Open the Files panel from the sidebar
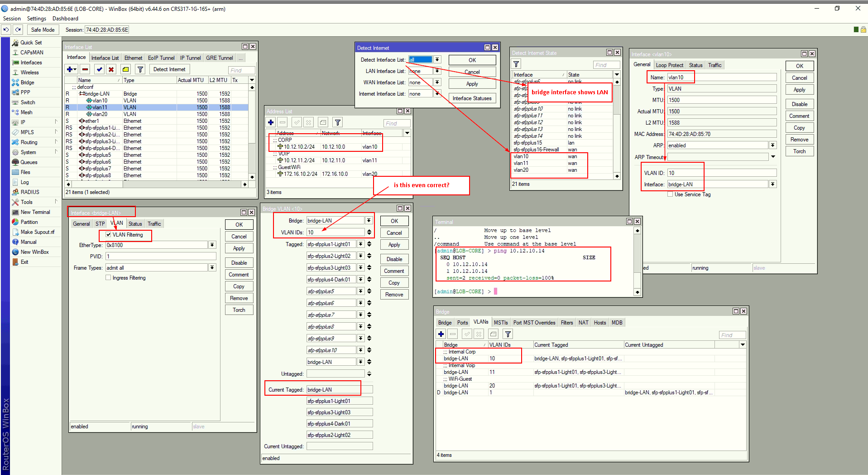The image size is (868, 475). 26,172
